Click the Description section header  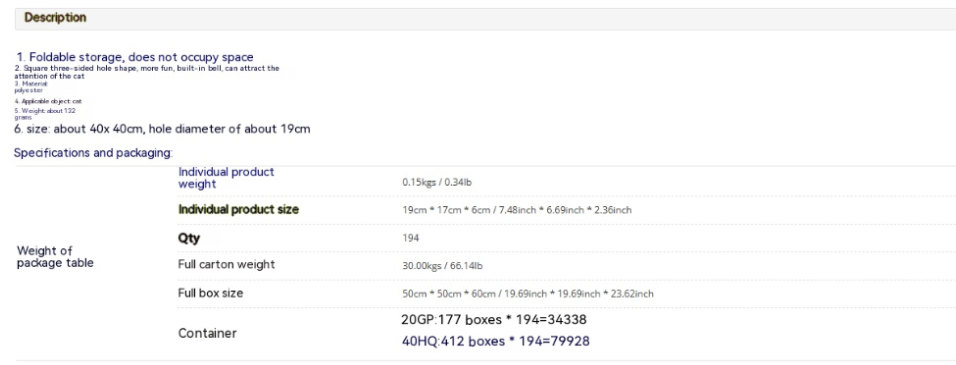point(55,18)
